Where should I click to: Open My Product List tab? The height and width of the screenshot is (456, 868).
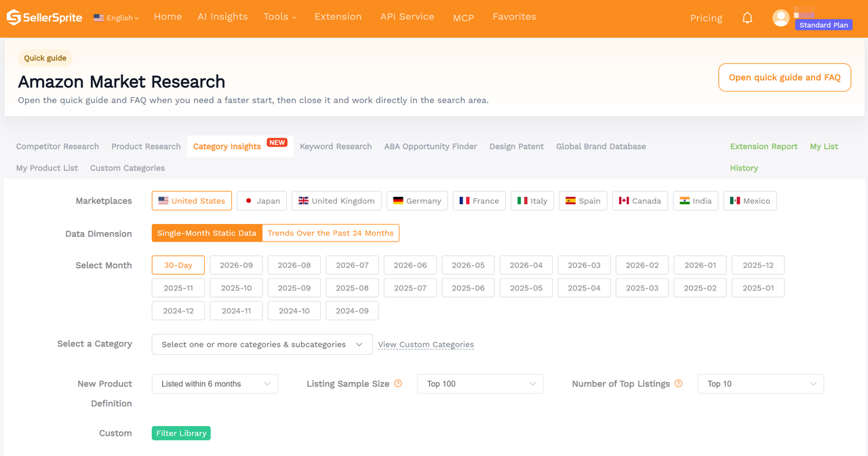tap(47, 168)
